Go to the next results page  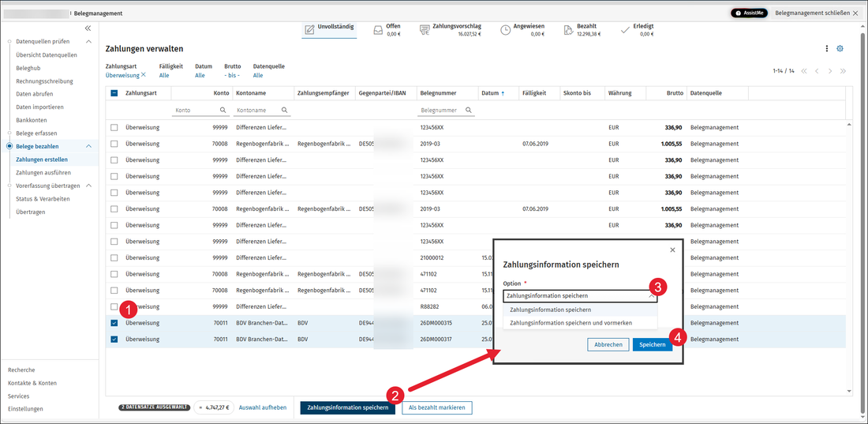[x=830, y=71]
